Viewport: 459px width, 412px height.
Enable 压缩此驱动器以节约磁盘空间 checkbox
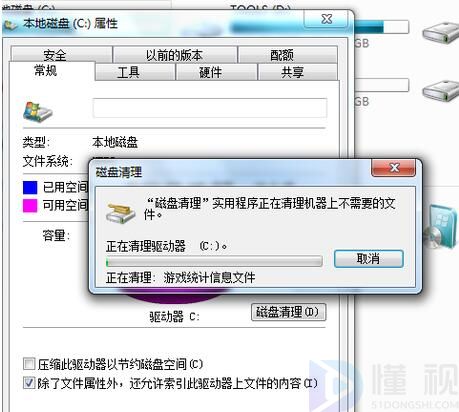pyautogui.click(x=29, y=364)
